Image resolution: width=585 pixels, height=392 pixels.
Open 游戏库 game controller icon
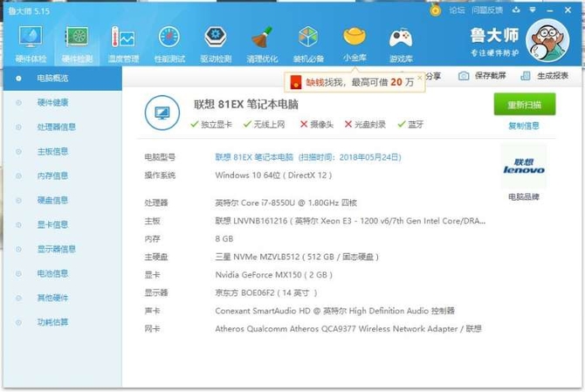401,44
